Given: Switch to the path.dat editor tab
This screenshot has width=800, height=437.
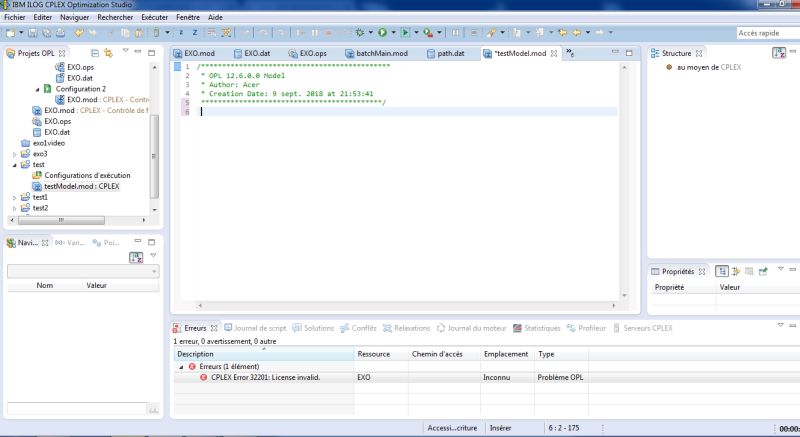Looking at the screenshot, I should (x=446, y=53).
